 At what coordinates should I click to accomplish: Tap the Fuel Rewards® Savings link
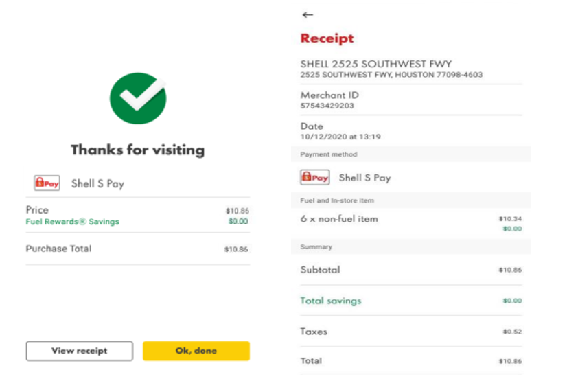click(x=72, y=222)
